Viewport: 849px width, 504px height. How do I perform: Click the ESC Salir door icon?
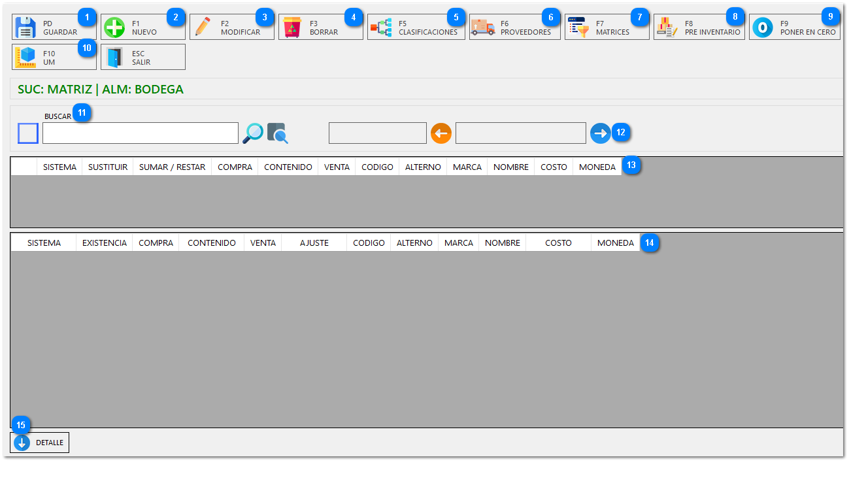[x=114, y=58]
